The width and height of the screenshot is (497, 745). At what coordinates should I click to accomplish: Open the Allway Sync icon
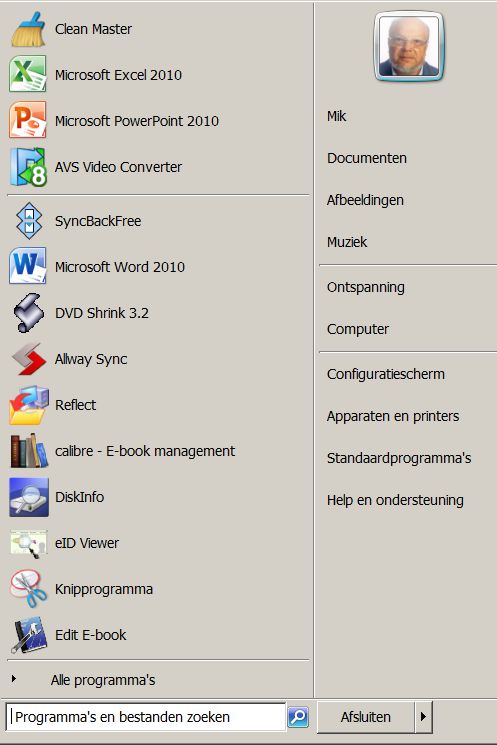29,359
